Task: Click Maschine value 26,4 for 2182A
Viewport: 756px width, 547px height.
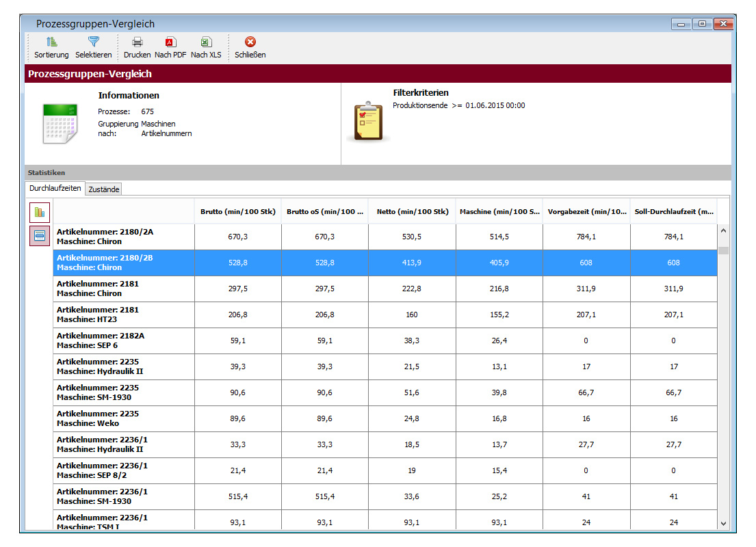Action: point(499,341)
